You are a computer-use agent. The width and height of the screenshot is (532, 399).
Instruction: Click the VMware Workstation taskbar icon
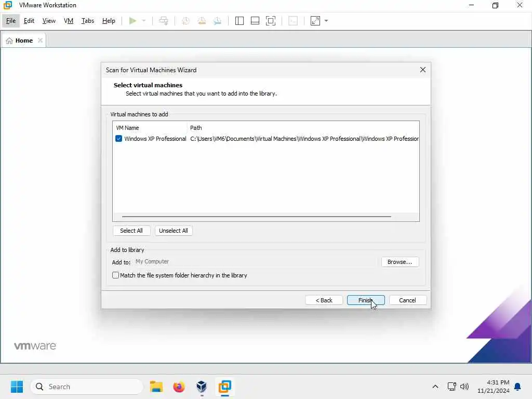224,387
